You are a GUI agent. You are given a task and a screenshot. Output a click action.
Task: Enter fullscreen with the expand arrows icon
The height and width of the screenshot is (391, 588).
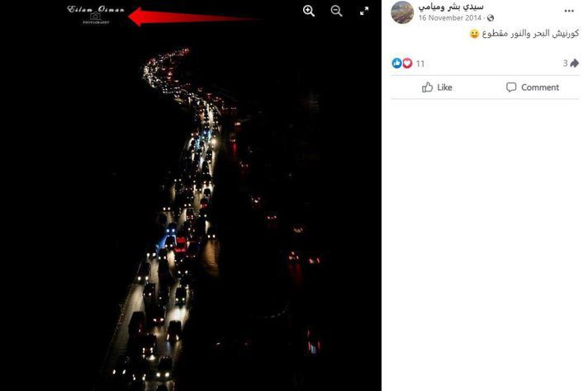[x=364, y=12]
